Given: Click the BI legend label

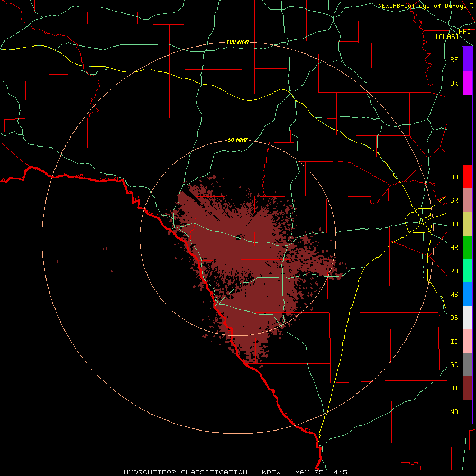Looking at the screenshot, I should (454, 388).
